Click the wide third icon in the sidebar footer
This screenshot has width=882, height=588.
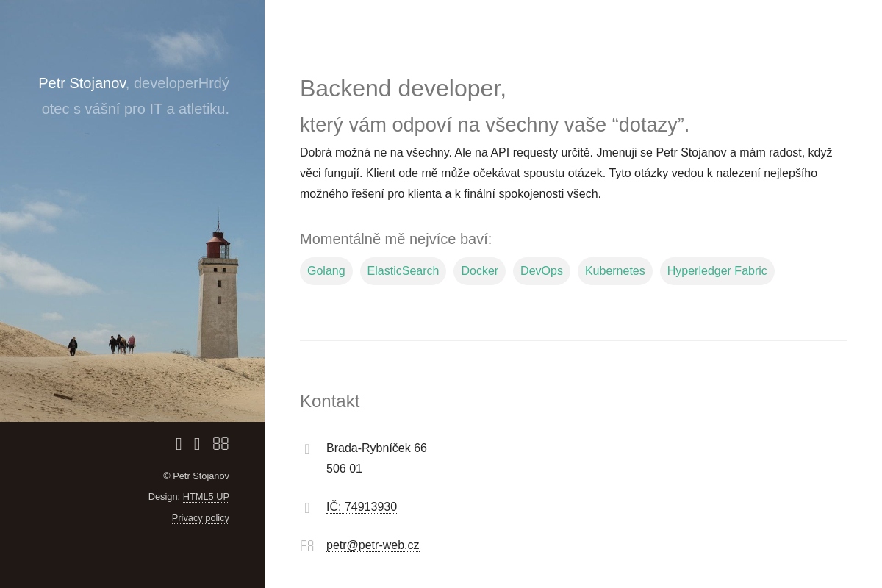(x=220, y=444)
